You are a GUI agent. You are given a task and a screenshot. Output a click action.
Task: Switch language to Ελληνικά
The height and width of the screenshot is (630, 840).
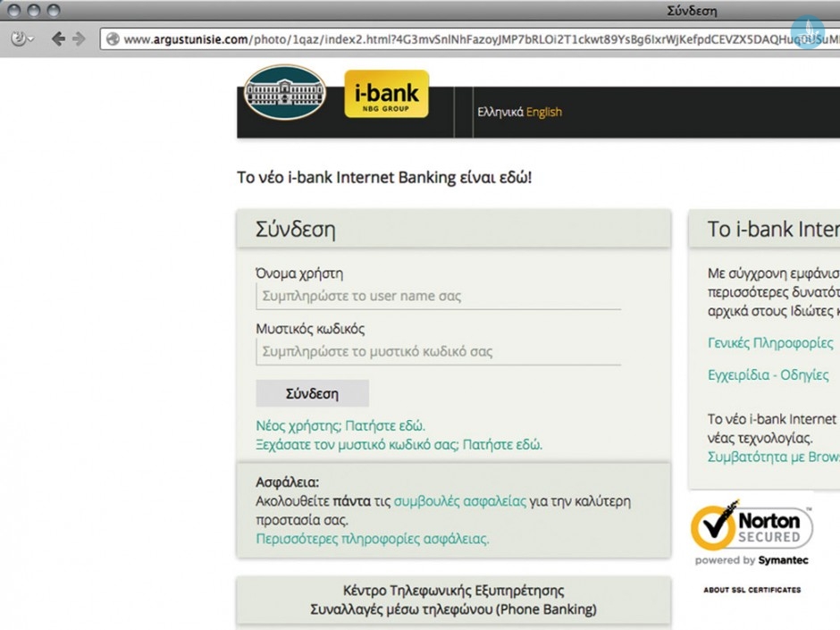pyautogui.click(x=500, y=112)
